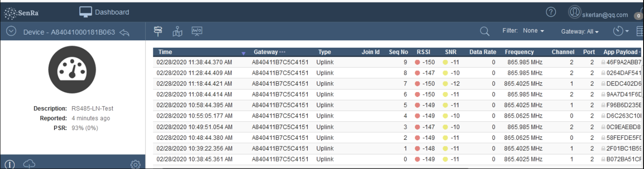
Task: Click device title A84041000181B063
Action: (x=83, y=32)
